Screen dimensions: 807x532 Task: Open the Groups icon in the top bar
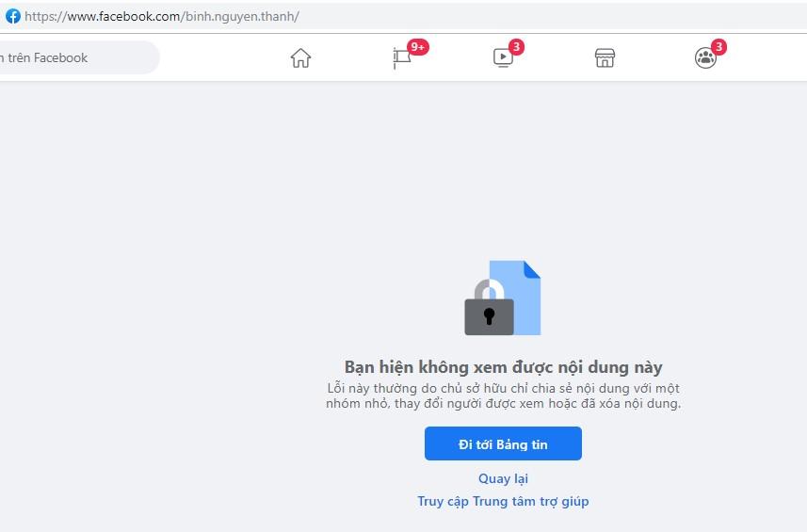[705, 57]
